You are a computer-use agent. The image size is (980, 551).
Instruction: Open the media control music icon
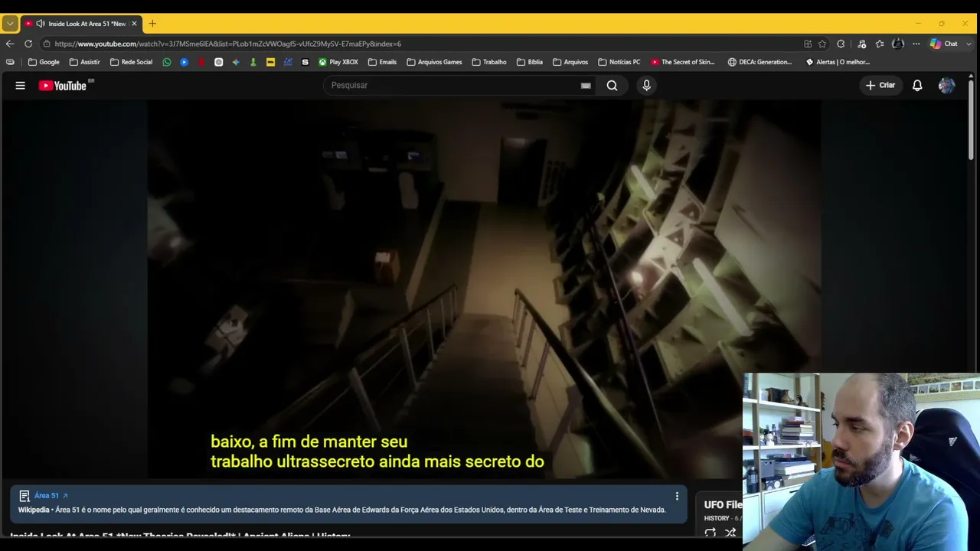(x=862, y=44)
